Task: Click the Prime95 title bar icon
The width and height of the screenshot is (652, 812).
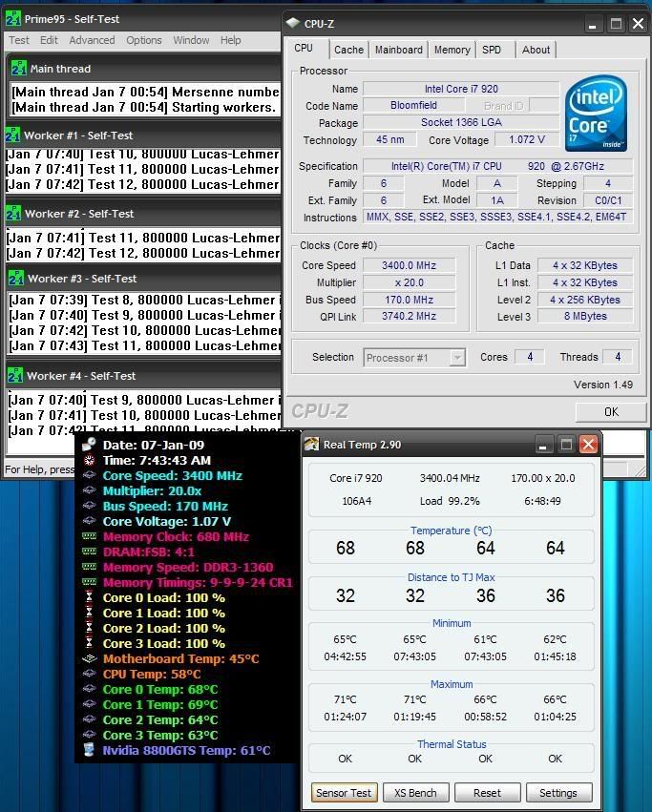Action: pos(13,19)
